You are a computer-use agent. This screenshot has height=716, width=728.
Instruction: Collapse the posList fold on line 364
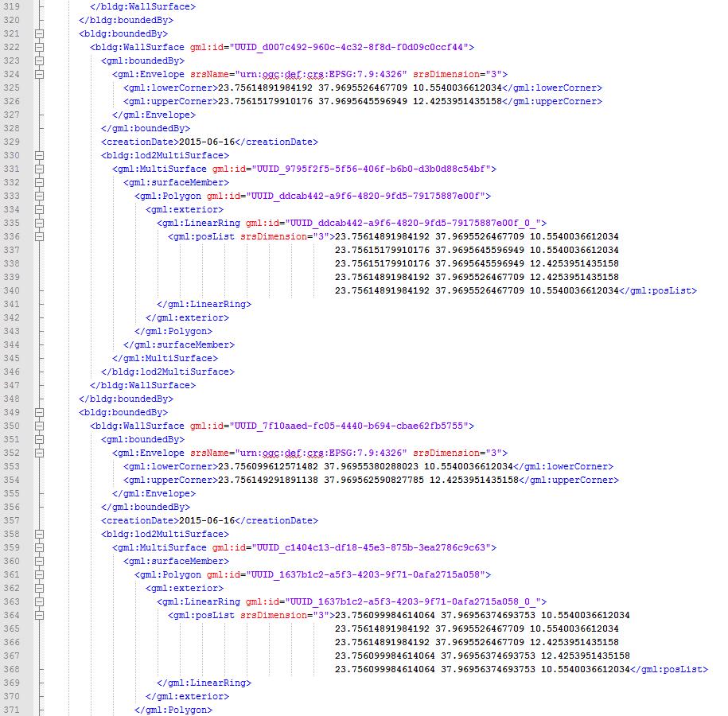tap(40, 615)
